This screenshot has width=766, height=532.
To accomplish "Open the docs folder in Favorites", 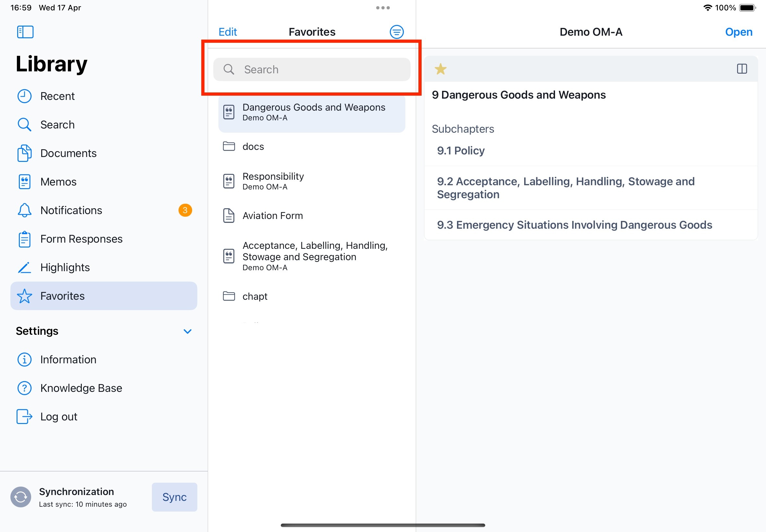I will tap(253, 147).
